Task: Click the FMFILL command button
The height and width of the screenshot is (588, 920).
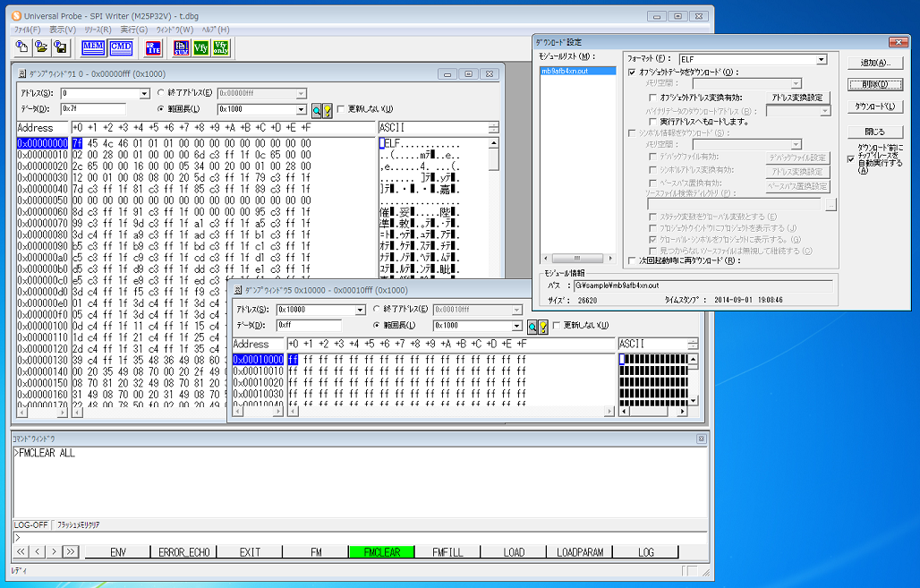Action: pos(447,552)
